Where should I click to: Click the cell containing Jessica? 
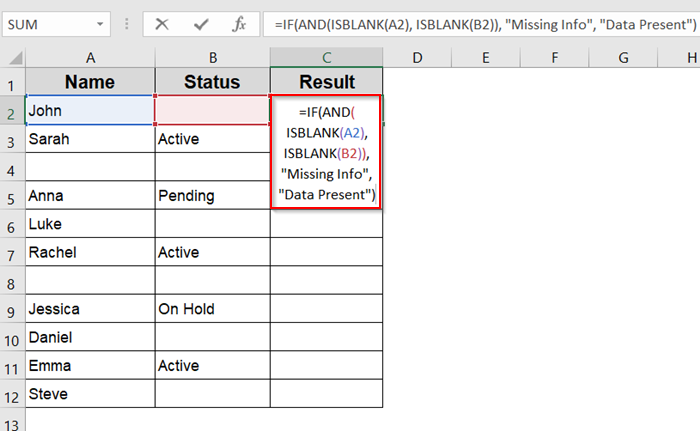(90, 309)
